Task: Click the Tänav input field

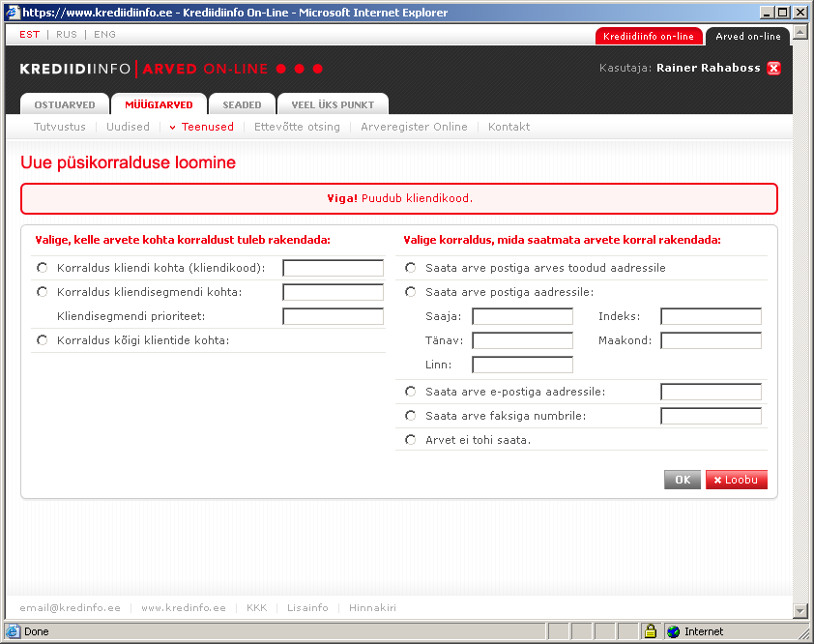Action: pos(522,340)
